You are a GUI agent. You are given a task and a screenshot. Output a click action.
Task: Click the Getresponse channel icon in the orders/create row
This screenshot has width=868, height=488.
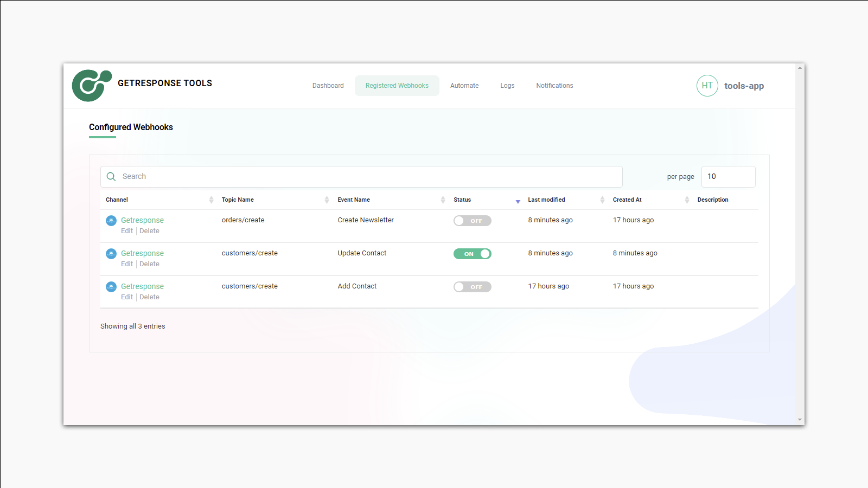[x=111, y=221]
